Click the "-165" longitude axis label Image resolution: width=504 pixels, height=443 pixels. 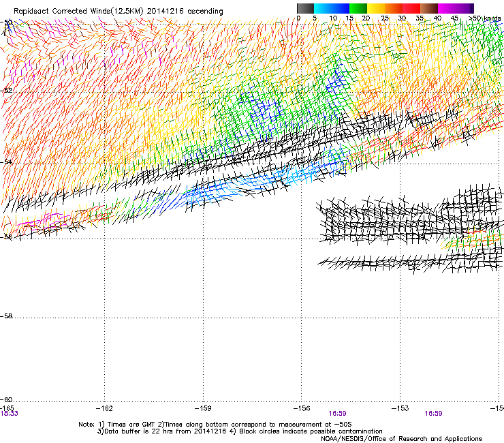(x=7, y=408)
